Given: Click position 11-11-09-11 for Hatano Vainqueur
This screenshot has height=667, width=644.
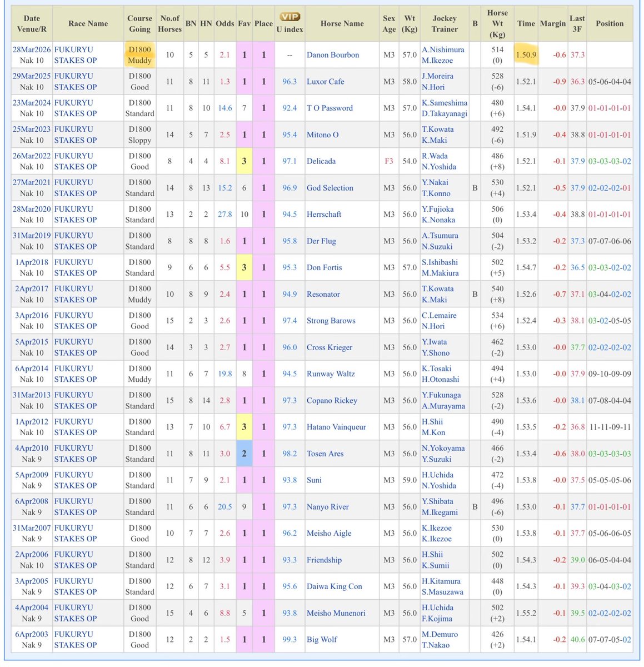Looking at the screenshot, I should [x=610, y=427].
